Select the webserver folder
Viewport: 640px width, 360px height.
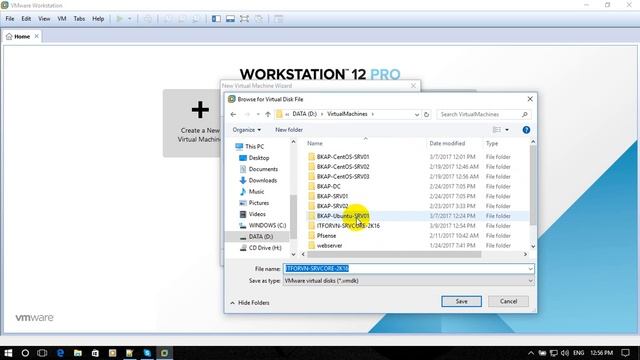[329, 245]
